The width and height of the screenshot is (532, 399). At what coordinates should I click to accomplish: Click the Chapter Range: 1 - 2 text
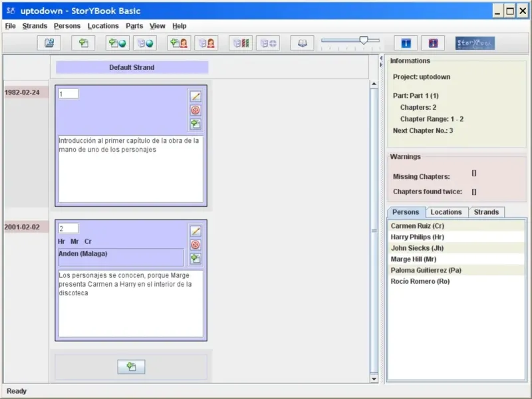tap(432, 119)
